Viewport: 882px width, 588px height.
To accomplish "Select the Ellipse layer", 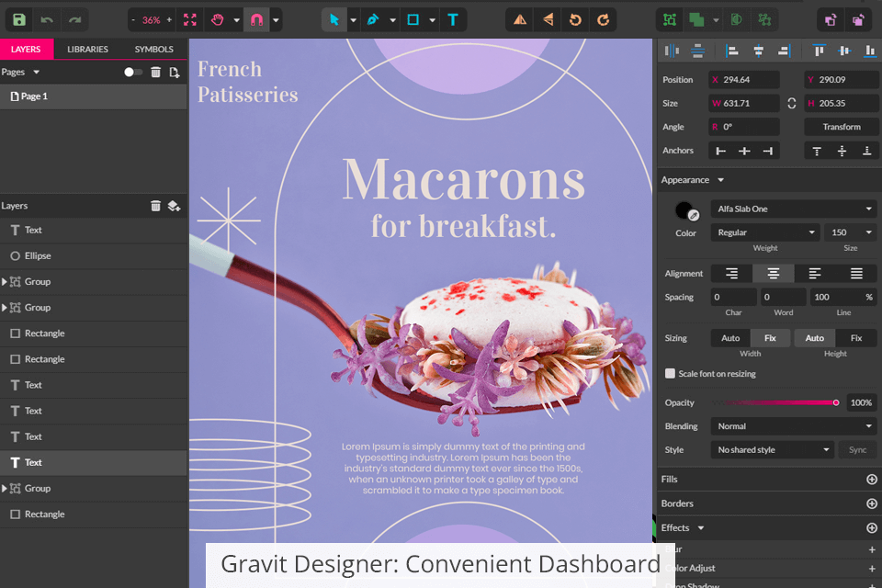I will click(94, 256).
